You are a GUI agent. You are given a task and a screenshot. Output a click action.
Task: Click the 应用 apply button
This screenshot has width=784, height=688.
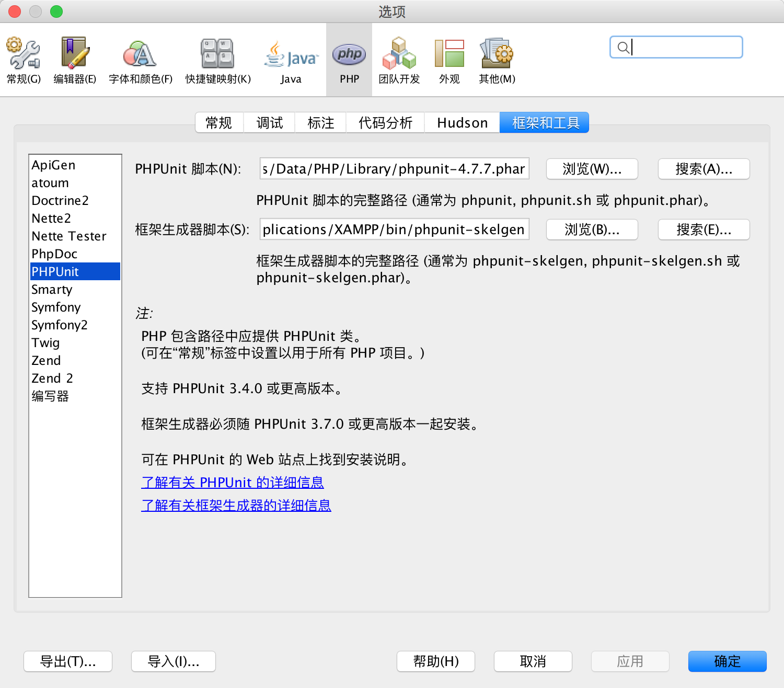click(630, 661)
